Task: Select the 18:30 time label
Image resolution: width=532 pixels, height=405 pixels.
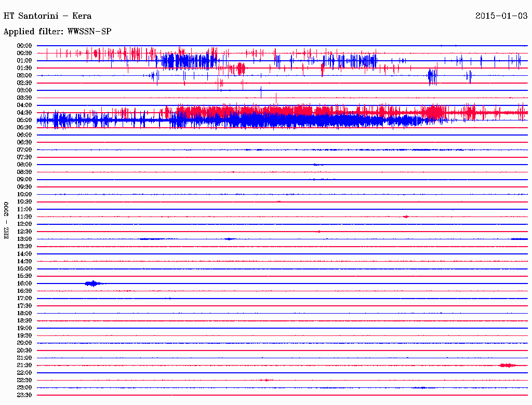Action: [24, 320]
